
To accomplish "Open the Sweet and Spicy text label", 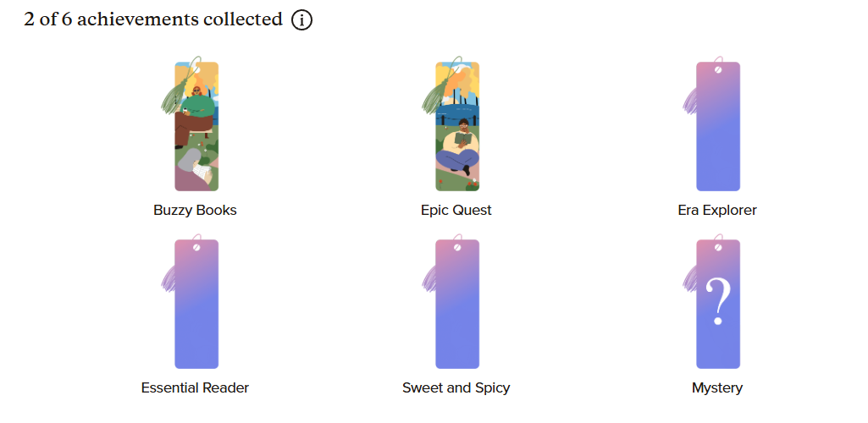I will [x=456, y=387].
